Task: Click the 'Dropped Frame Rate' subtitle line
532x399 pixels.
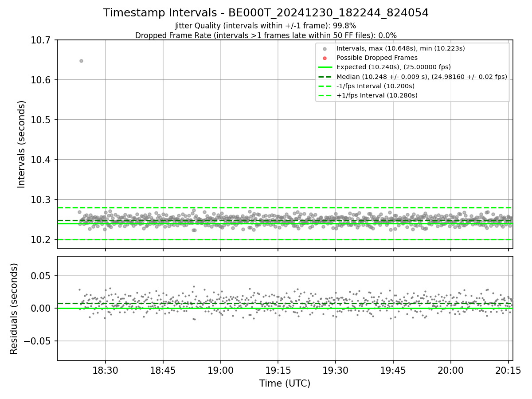Action: click(266, 35)
